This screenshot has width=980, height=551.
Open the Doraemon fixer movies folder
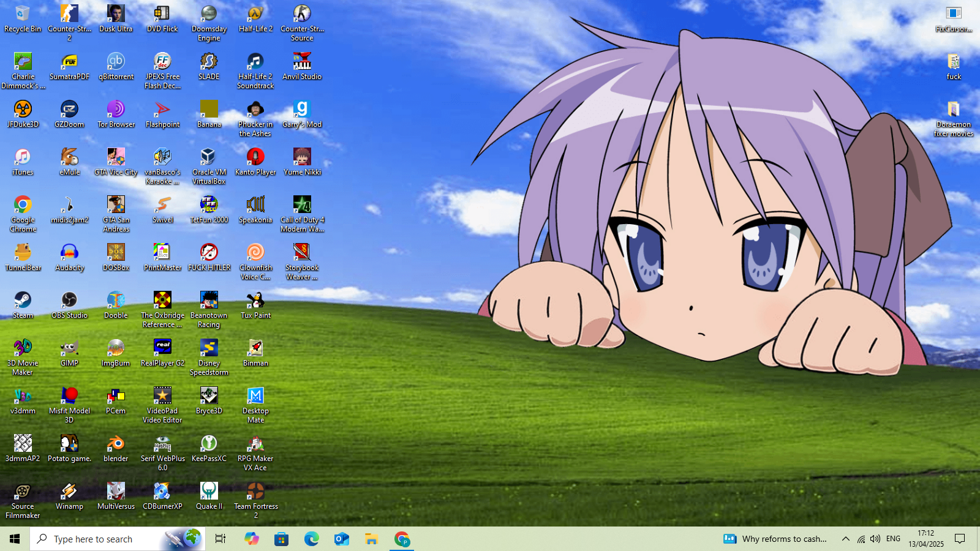[954, 119]
